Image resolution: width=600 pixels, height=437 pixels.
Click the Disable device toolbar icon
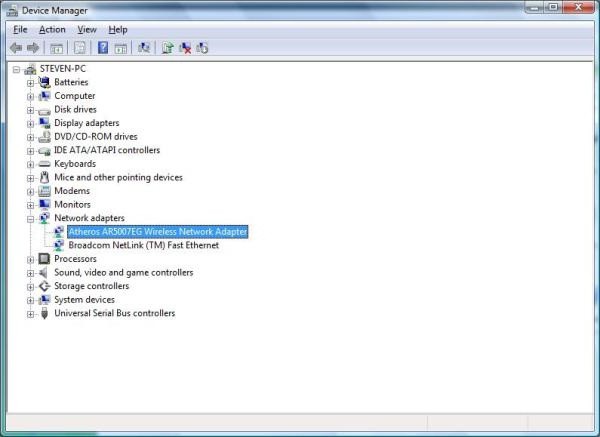[202, 47]
